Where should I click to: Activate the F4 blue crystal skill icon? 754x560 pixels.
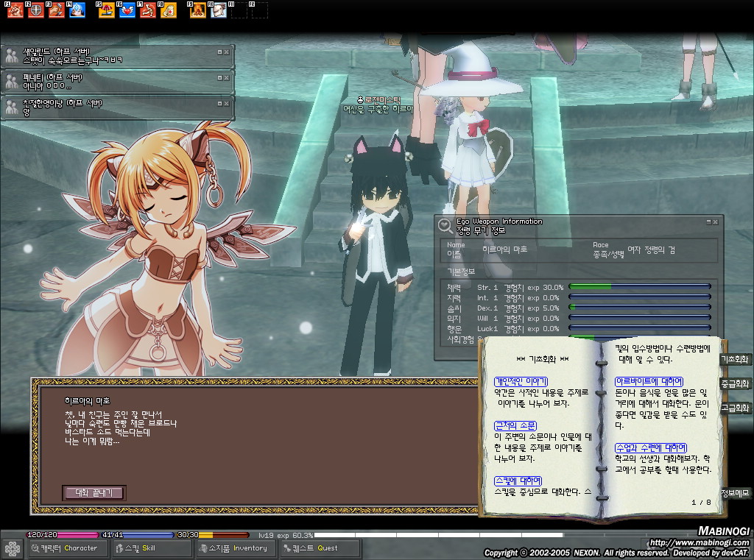click(77, 10)
